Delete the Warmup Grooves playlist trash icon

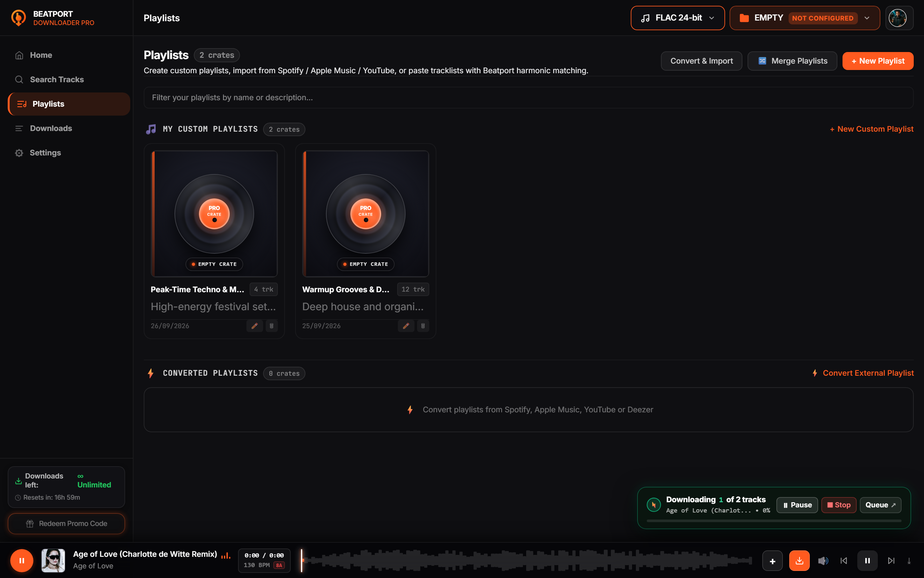[423, 326]
